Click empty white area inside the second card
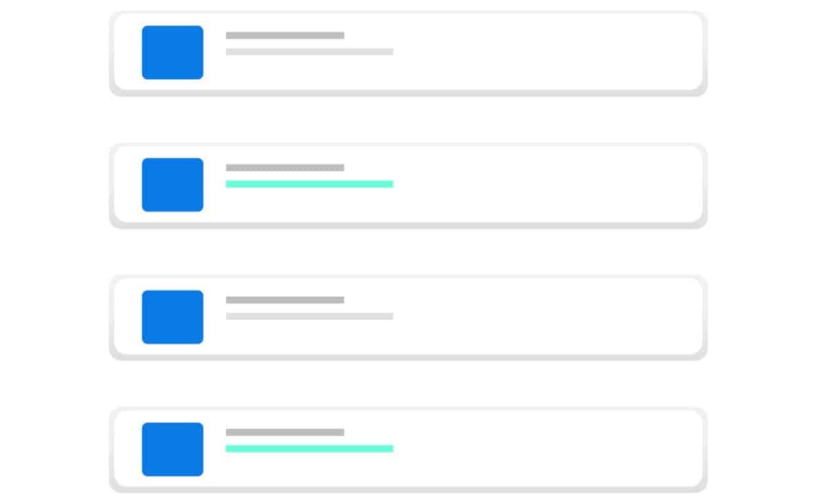This screenshot has width=840, height=504. [x=545, y=184]
